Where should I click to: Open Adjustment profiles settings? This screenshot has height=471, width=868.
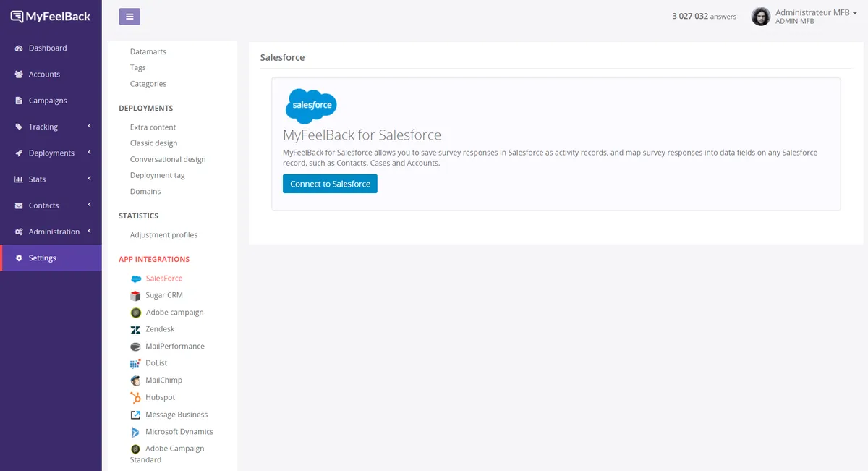click(x=163, y=235)
